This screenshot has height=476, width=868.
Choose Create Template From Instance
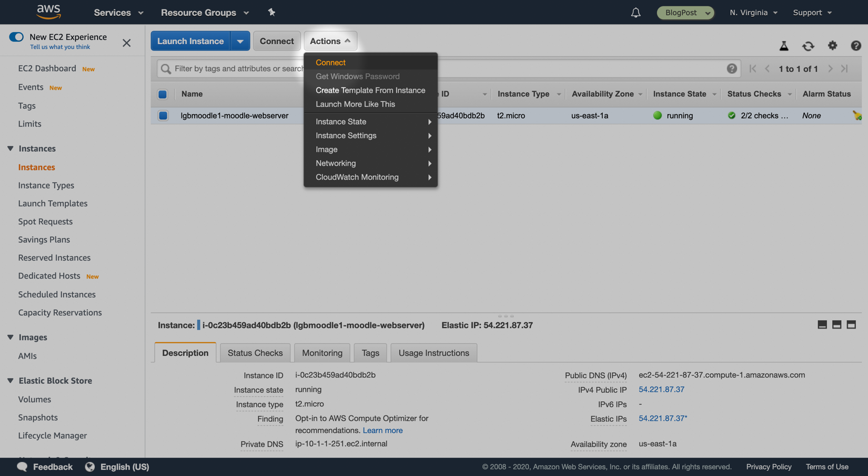coord(370,90)
